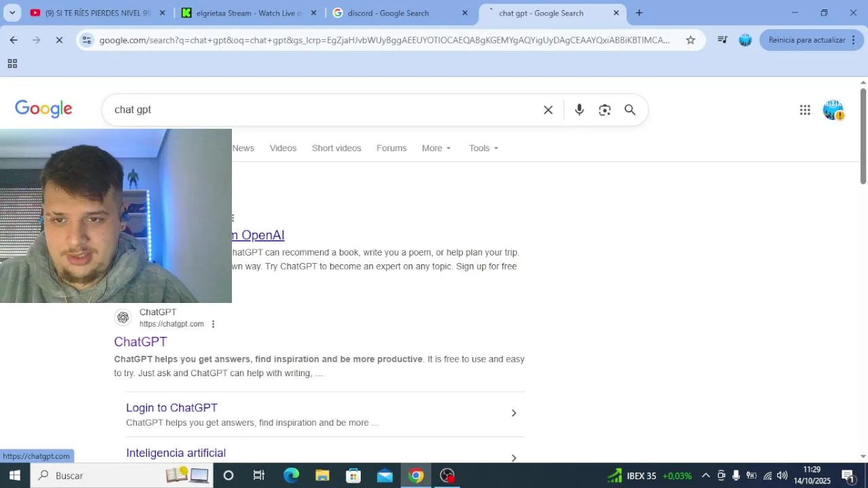Expand the Inteligencia artificial sitelink arrow
Screen dimensions: 868x488
513,457
